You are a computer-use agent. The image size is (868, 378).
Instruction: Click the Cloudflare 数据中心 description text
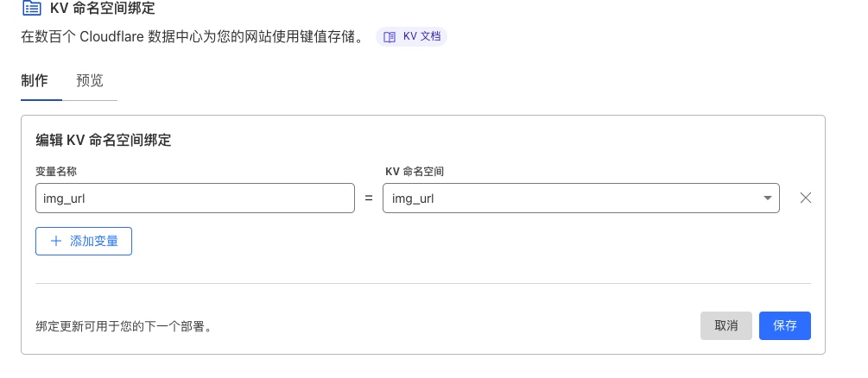(196, 37)
